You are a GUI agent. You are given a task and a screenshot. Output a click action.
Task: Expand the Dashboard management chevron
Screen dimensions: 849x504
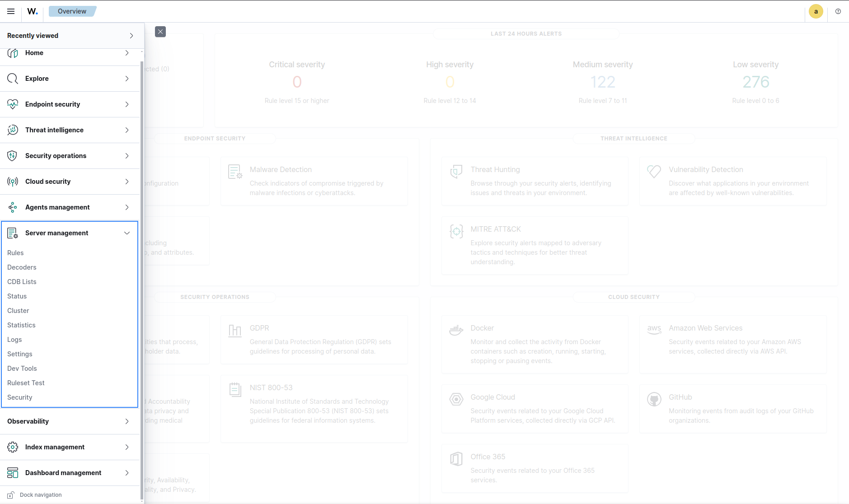[x=127, y=473]
